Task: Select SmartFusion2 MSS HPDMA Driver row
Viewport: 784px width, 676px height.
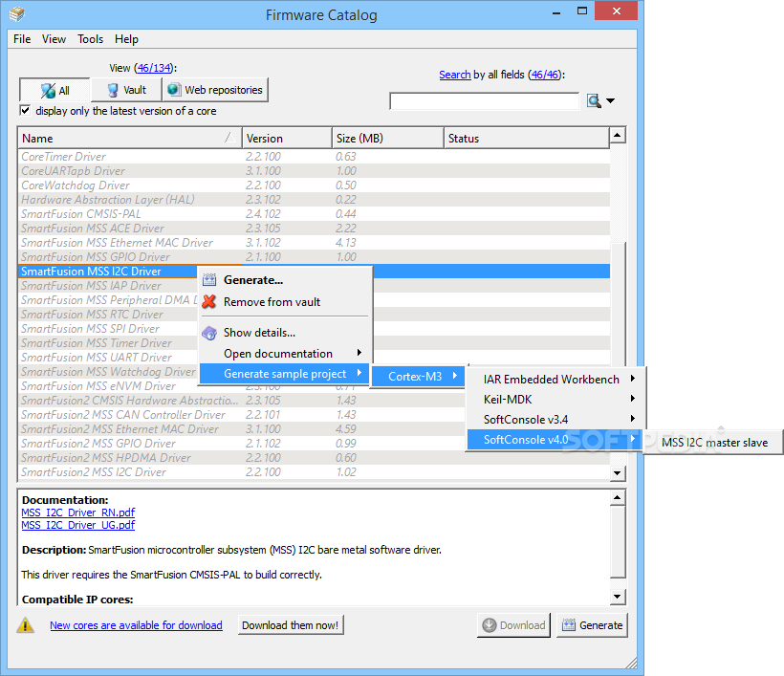Action: coord(314,458)
